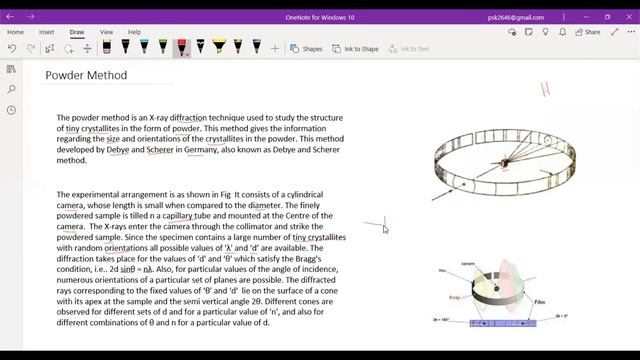The width and height of the screenshot is (640, 360).
Task: Open the Insert tab
Action: click(x=47, y=32)
